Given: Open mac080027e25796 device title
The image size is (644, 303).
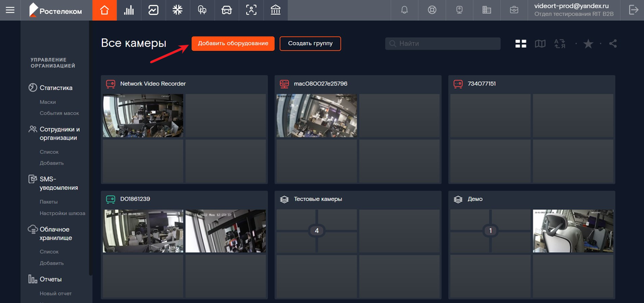Looking at the screenshot, I should pos(320,84).
